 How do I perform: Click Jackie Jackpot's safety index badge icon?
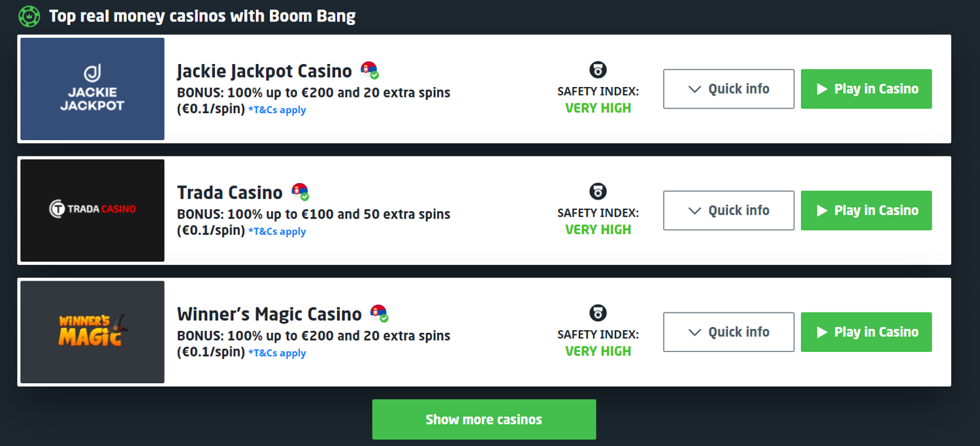598,69
